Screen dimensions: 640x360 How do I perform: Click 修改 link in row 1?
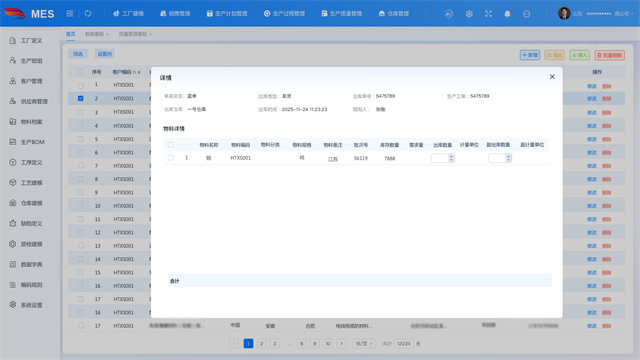tap(592, 86)
